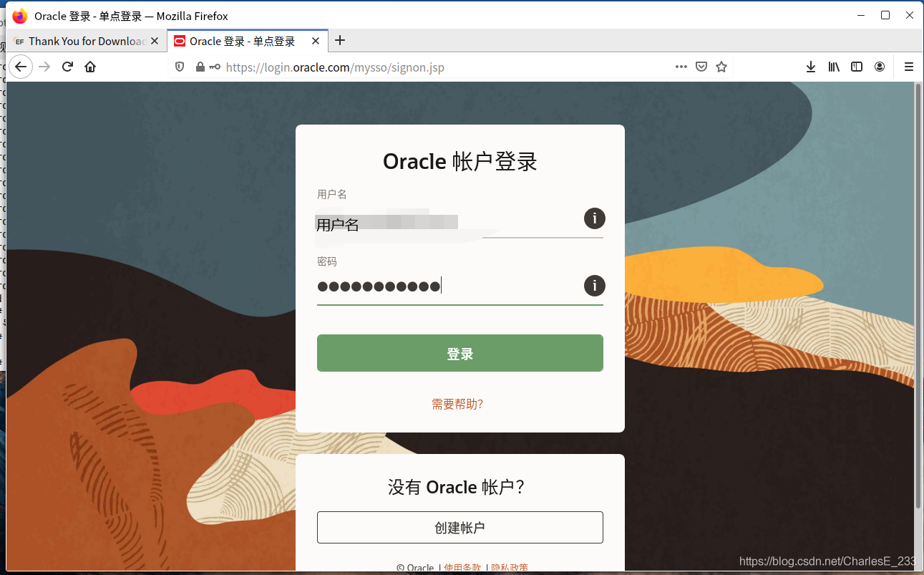Click the green 登录 button
This screenshot has height=575, width=924.
pyautogui.click(x=460, y=353)
